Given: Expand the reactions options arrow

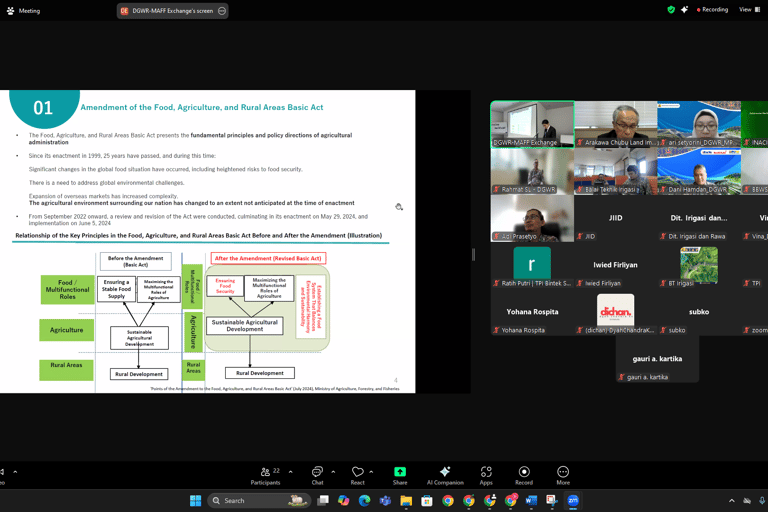Looking at the screenshot, I should pyautogui.click(x=371, y=472).
